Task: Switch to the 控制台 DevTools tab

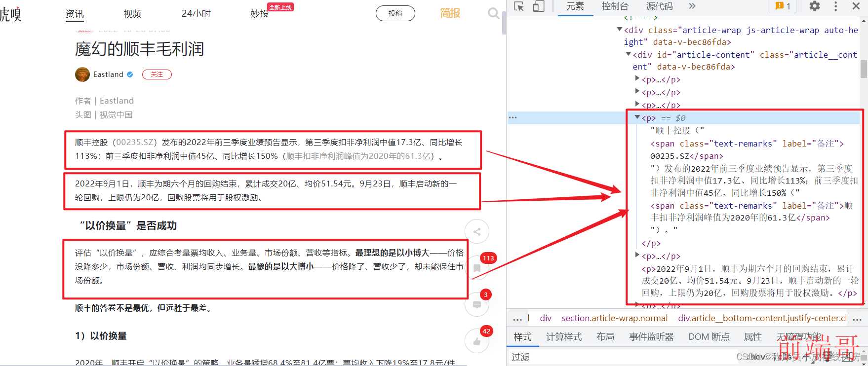Action: pos(615,6)
